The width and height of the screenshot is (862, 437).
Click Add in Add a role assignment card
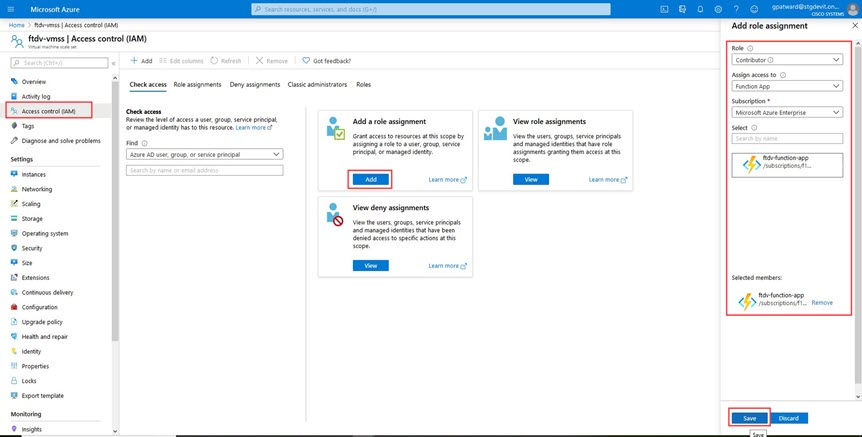[371, 180]
